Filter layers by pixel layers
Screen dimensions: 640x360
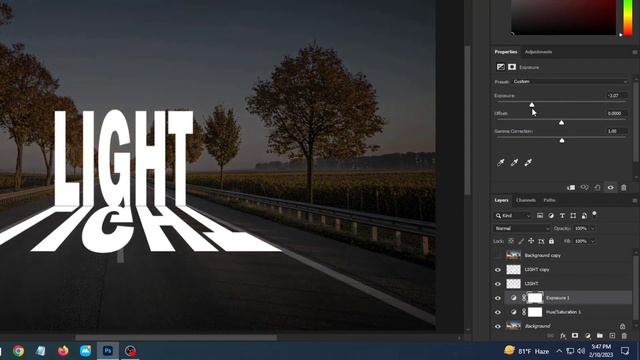[x=540, y=216]
